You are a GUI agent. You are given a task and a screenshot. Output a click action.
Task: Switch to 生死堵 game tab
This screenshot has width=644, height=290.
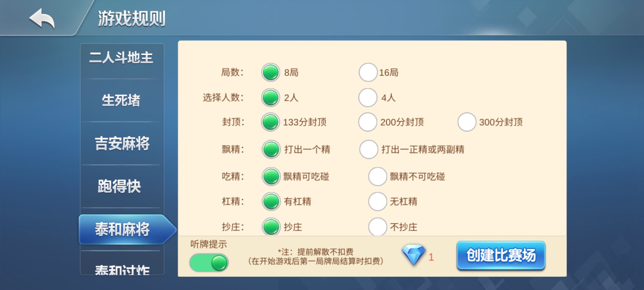121,100
